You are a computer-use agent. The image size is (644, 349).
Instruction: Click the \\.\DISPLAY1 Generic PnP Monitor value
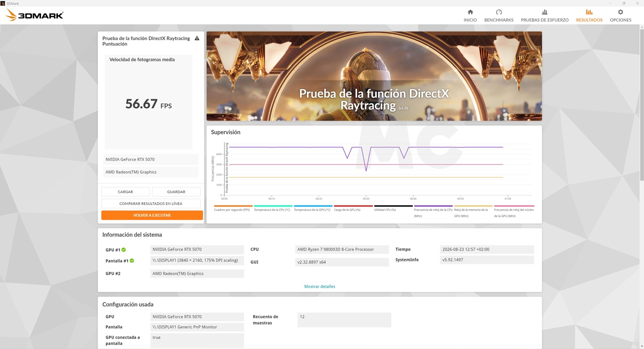tap(197, 327)
